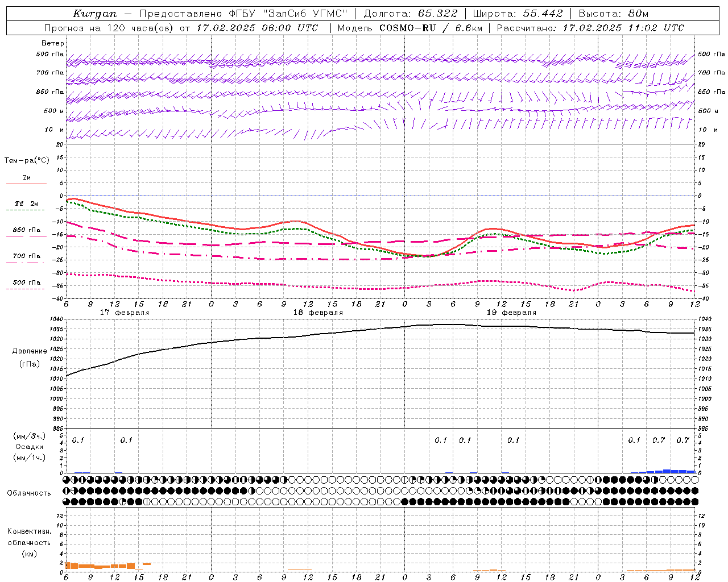Image resolution: width=728 pixels, height=582 pixels.
Task: Select the forecast start time '17.02.2025 06:00 UTC'
Action: click(x=257, y=28)
